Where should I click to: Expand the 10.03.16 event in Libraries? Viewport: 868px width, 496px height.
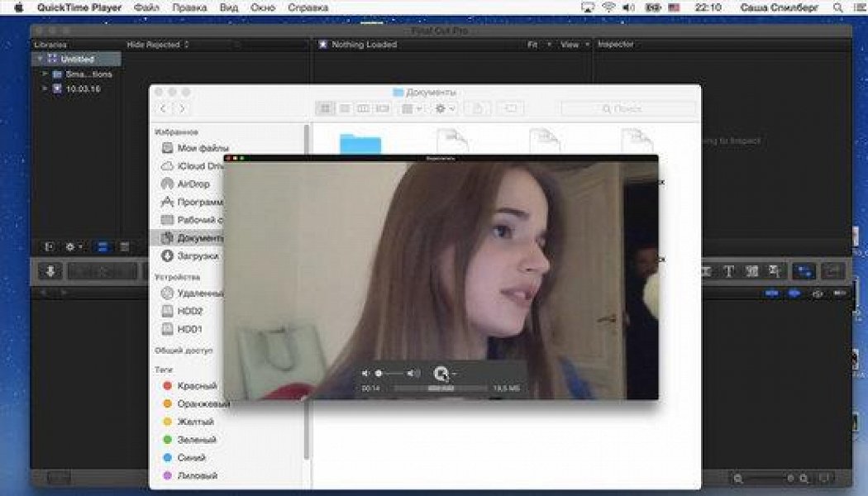[x=45, y=88]
